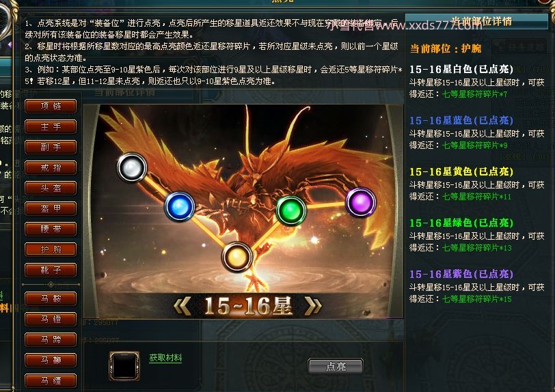Choose the 戒指 slot button

click(x=51, y=168)
